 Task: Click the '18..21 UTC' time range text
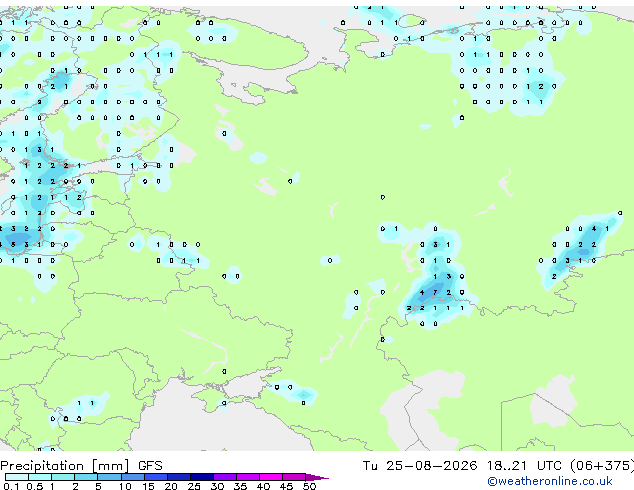tap(524, 466)
